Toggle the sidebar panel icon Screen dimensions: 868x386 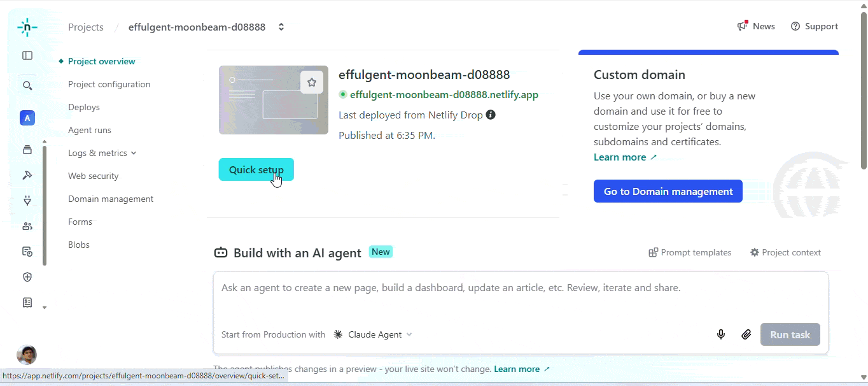[27, 55]
